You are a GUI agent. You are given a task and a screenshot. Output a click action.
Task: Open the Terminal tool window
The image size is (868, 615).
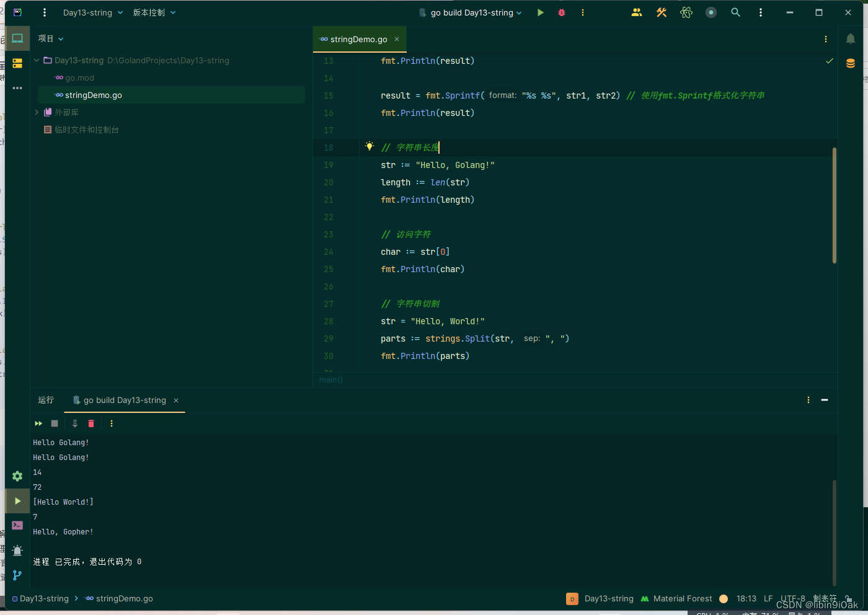click(x=17, y=525)
